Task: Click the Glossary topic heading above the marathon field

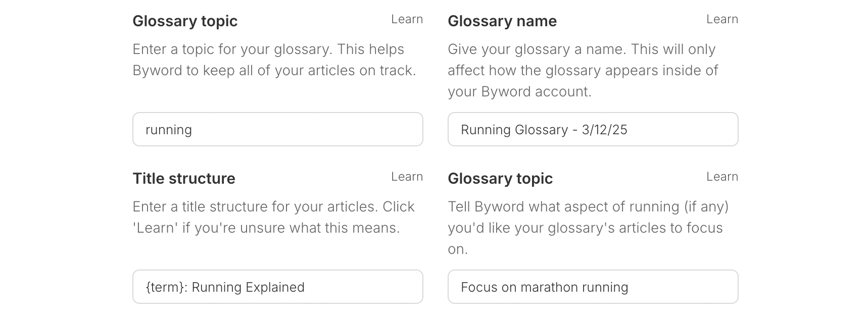Action: tap(500, 179)
